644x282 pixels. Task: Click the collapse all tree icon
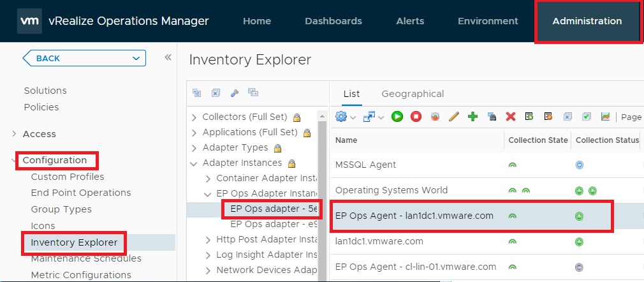[197, 93]
